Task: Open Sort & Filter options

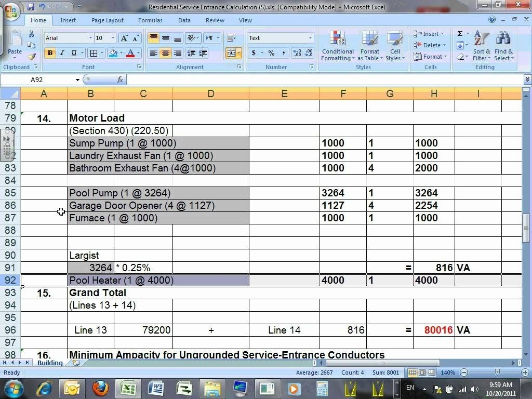Action: (482, 46)
